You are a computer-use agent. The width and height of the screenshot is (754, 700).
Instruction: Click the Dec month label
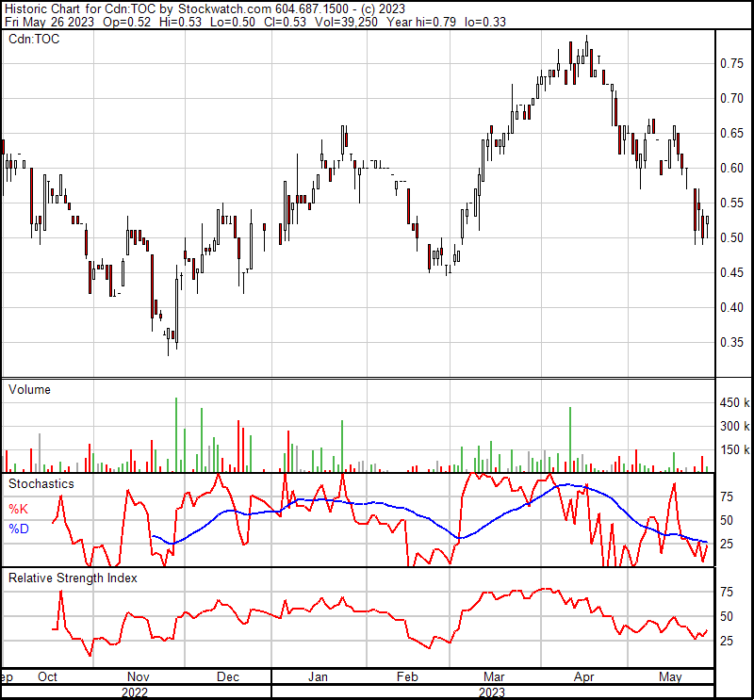pyautogui.click(x=228, y=677)
